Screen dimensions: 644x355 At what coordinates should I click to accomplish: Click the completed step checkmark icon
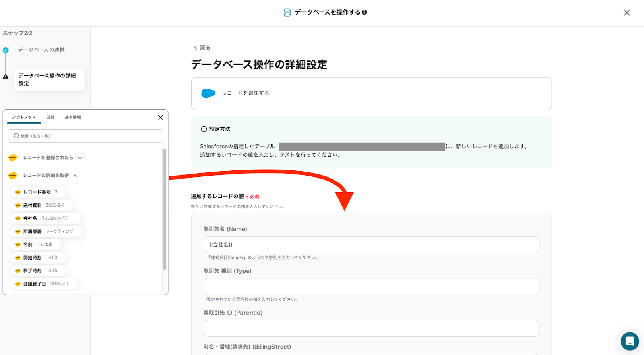coord(6,50)
